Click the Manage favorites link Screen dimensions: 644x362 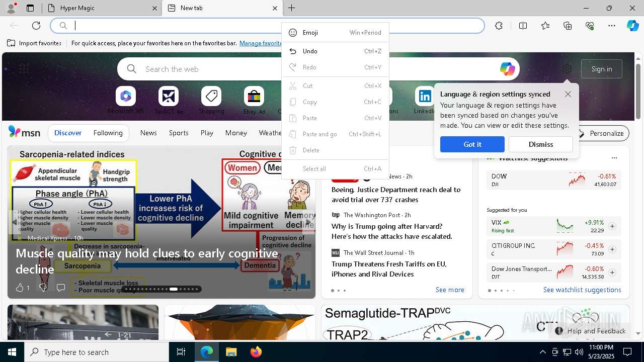pos(261,43)
